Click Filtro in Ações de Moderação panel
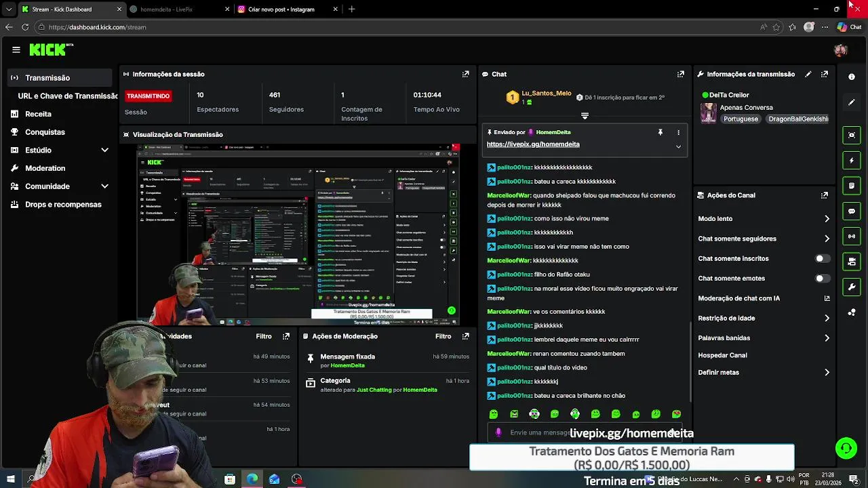 coord(443,336)
